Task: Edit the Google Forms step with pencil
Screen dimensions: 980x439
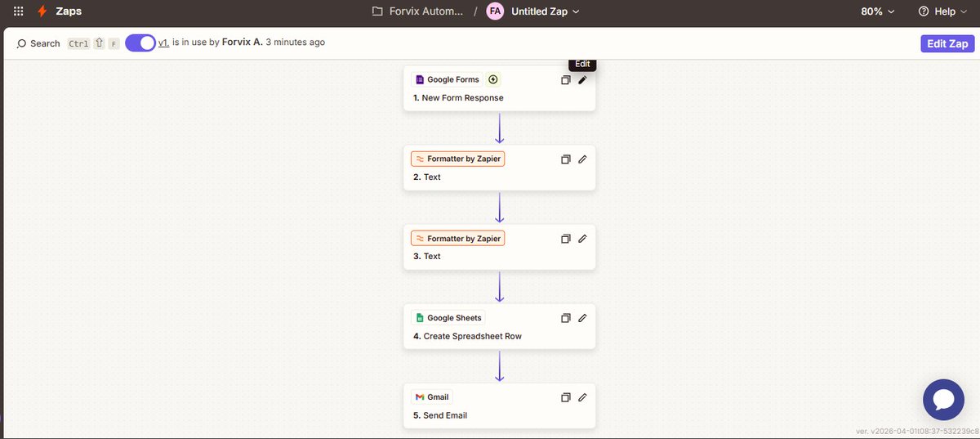Action: coord(582,80)
